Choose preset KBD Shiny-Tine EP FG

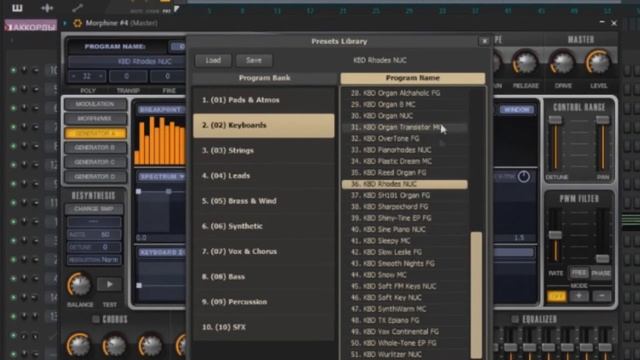point(404,218)
